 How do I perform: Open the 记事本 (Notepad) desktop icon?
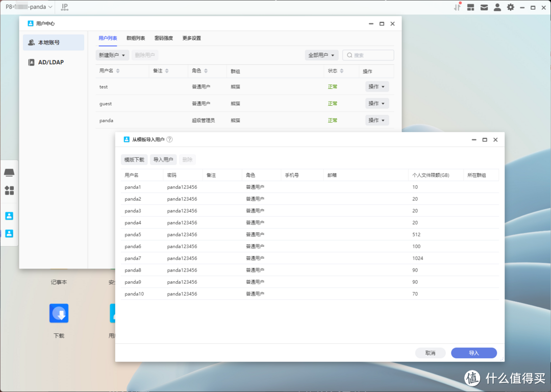[59, 281]
